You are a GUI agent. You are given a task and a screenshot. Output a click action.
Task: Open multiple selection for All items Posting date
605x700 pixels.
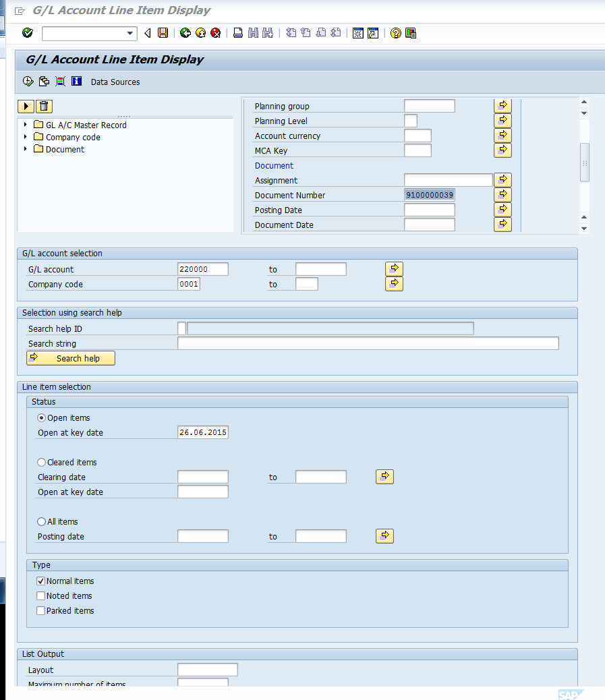pos(385,536)
